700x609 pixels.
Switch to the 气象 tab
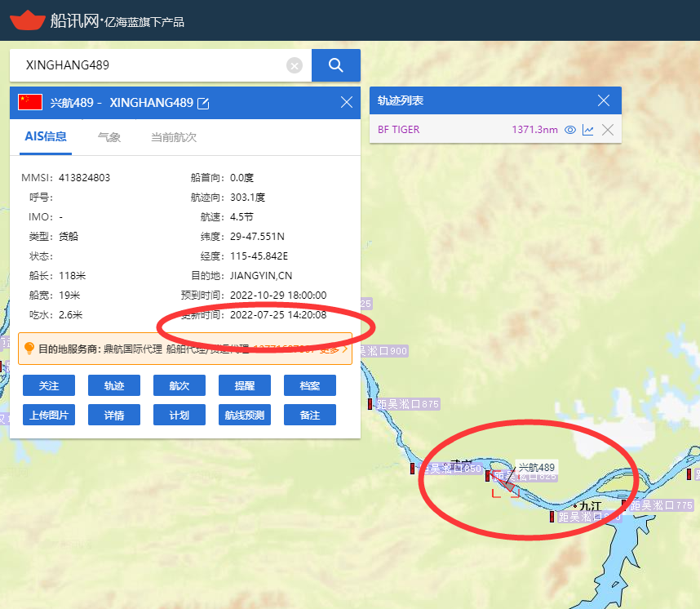tap(109, 137)
